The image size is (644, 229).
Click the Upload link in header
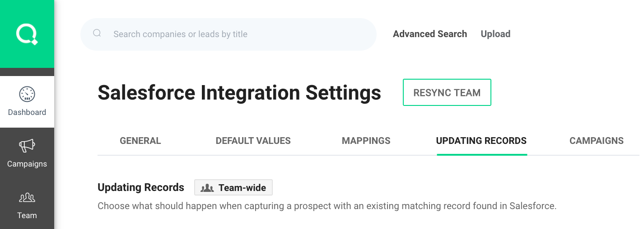495,34
